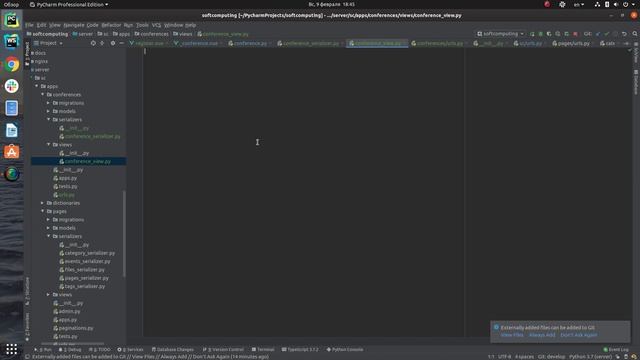Show applications grid in dock
Viewport: 640px width, 360px height.
coord(11,349)
